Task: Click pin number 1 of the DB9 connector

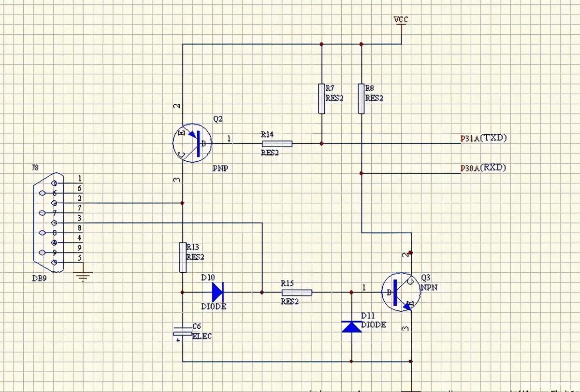Action: pos(79,178)
